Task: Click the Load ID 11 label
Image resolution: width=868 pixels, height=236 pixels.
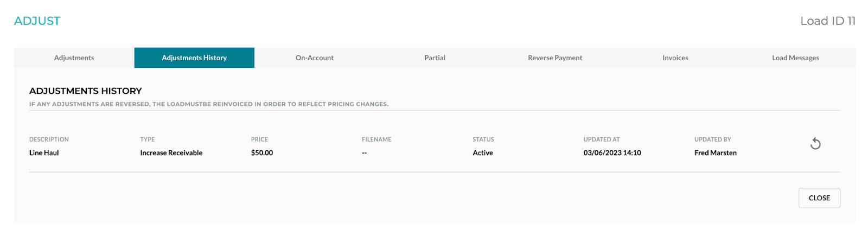Action: tap(828, 21)
